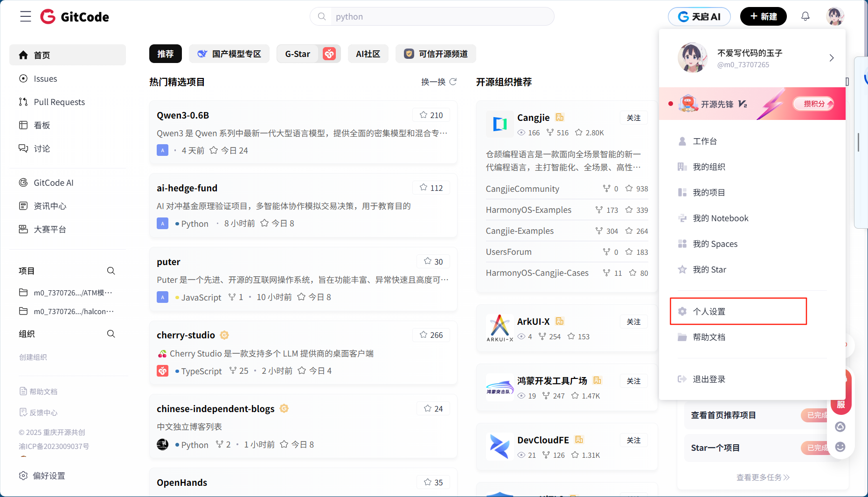The width and height of the screenshot is (868, 497).
Task: Star the Qwen3-0.6B project (210)
Action: pos(431,115)
